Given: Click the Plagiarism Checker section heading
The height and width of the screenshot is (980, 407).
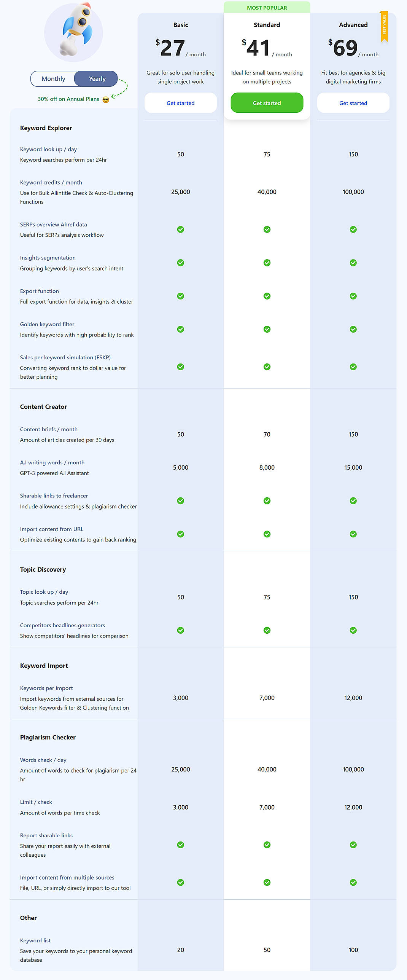Looking at the screenshot, I should pos(48,737).
